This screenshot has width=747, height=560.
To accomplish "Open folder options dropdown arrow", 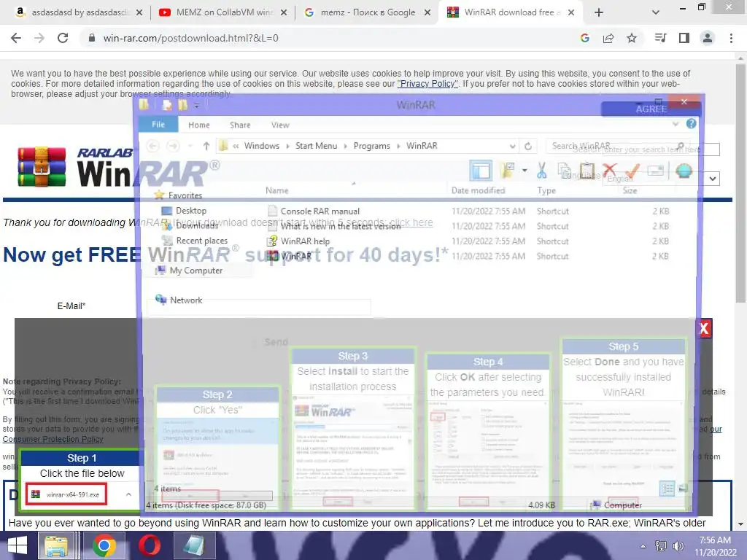I will tap(525, 170).
